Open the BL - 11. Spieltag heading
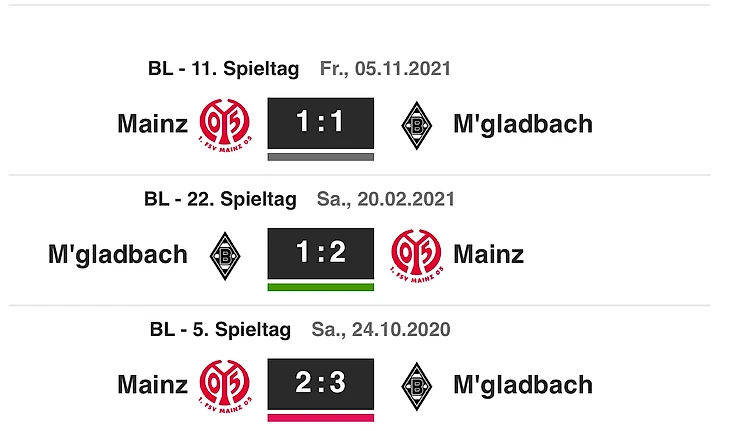Screen dimensions: 730x431 tap(223, 69)
